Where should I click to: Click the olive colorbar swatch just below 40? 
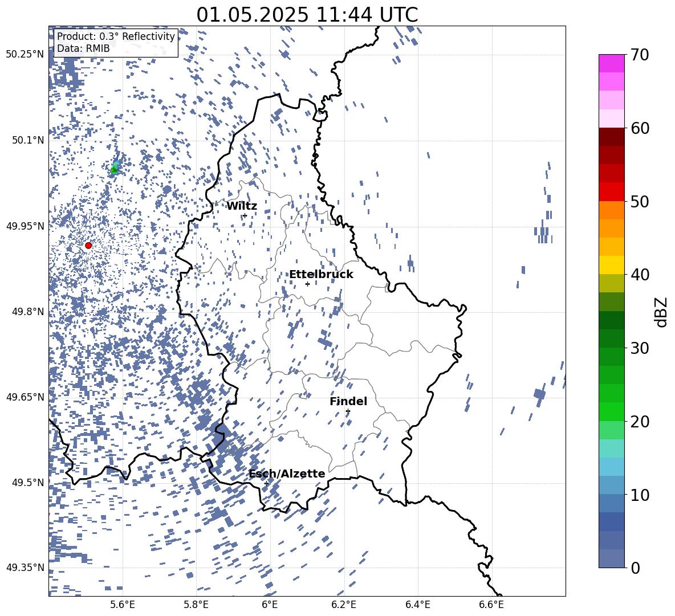click(x=611, y=283)
